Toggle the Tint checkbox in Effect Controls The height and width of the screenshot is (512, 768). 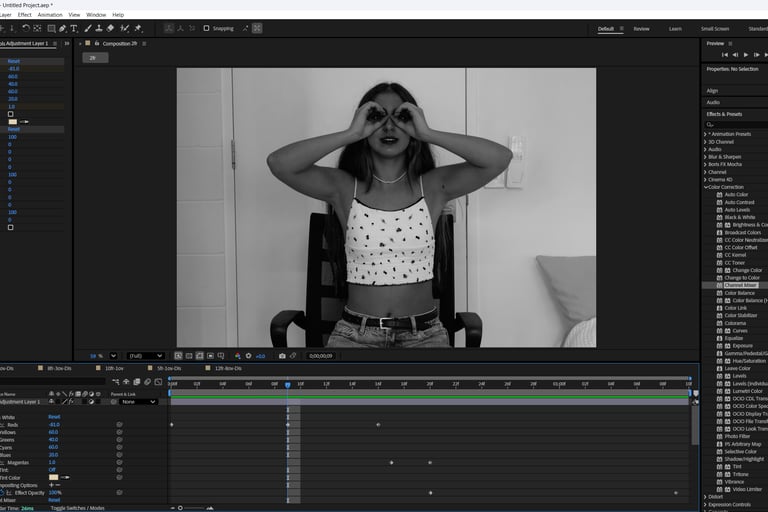[x=10, y=114]
